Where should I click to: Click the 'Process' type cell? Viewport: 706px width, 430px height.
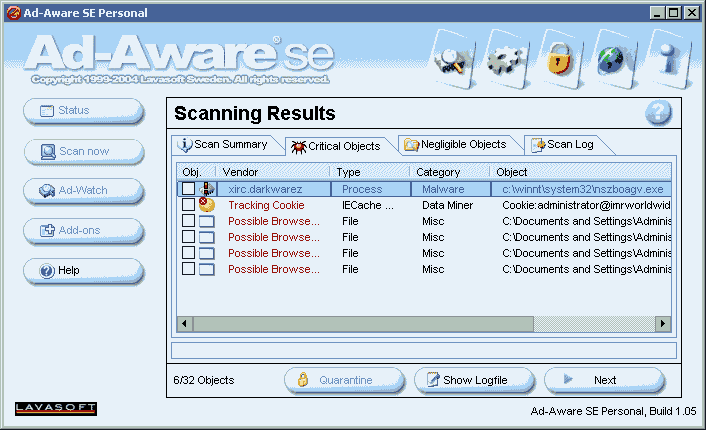(x=362, y=189)
